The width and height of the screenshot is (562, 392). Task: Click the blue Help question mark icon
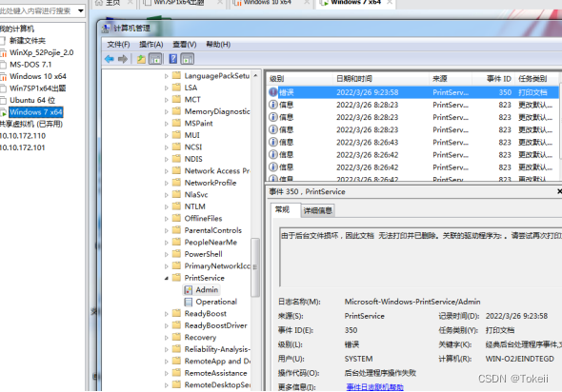tap(173, 59)
